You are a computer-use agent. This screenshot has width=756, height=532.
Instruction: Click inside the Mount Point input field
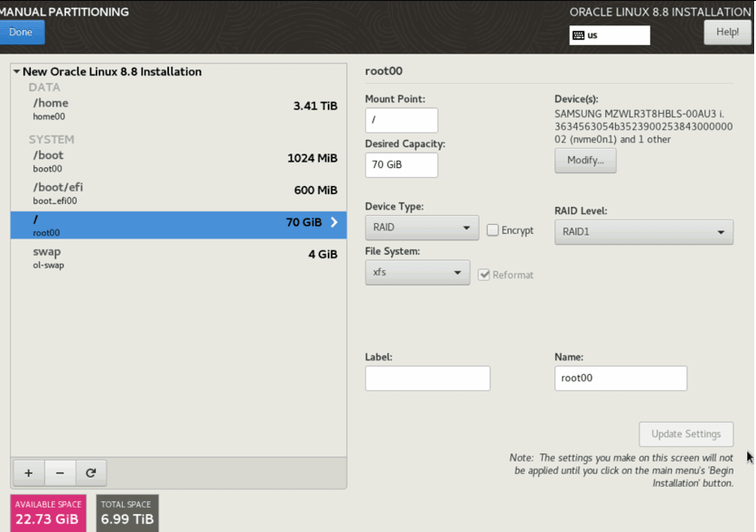tap(401, 119)
